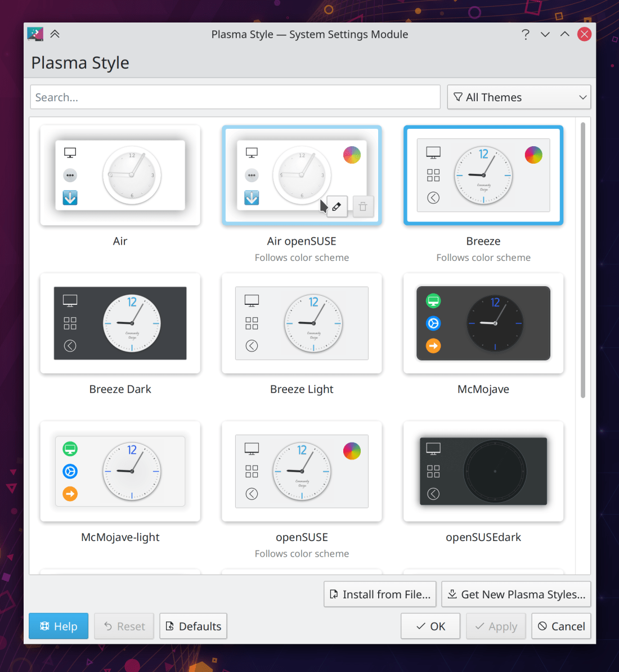Image resolution: width=619 pixels, height=672 pixels.
Task: Open Get New Plasma Styles
Action: pyautogui.click(x=516, y=594)
